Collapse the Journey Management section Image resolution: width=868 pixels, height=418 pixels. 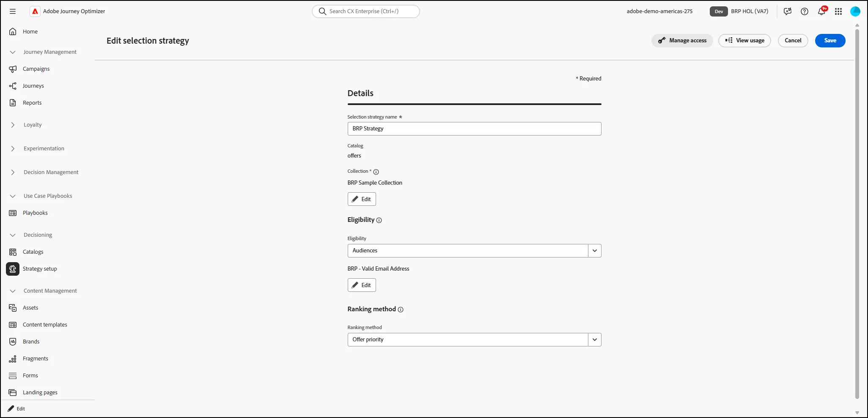pyautogui.click(x=13, y=52)
